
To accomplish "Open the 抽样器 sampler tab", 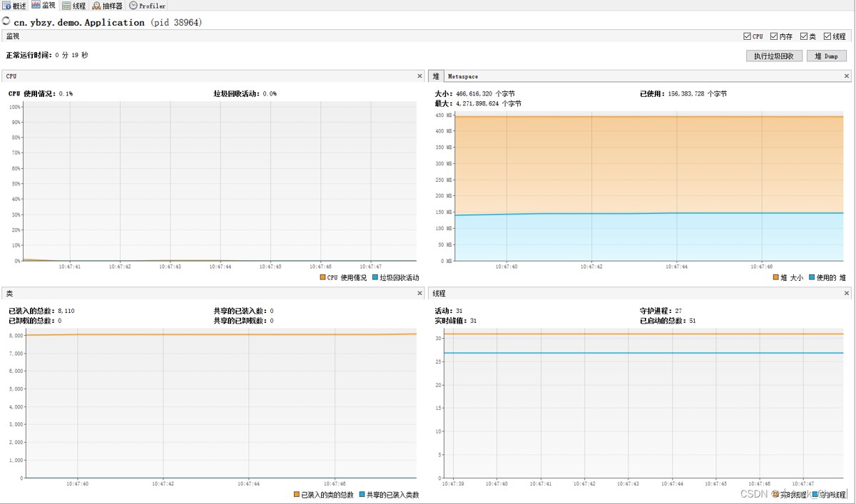I will [108, 6].
